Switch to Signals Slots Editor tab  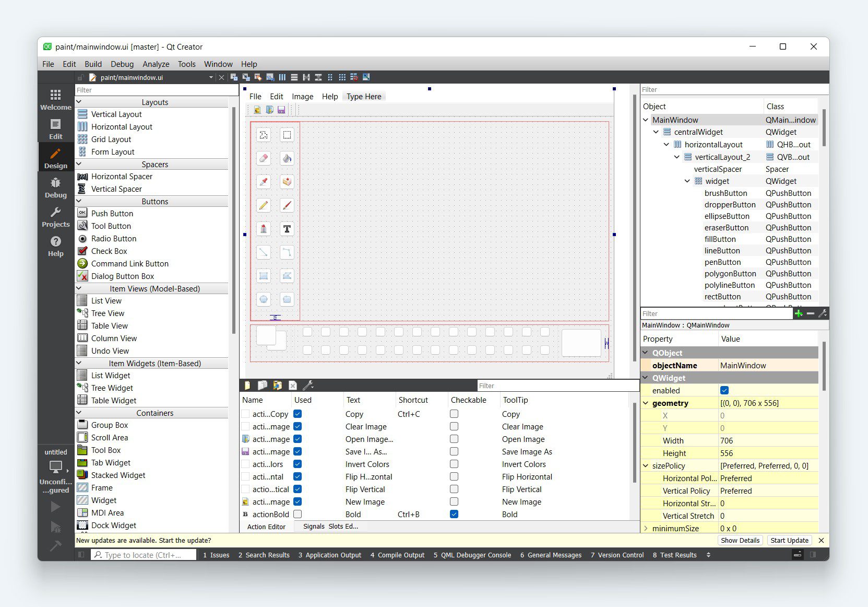[x=331, y=527]
